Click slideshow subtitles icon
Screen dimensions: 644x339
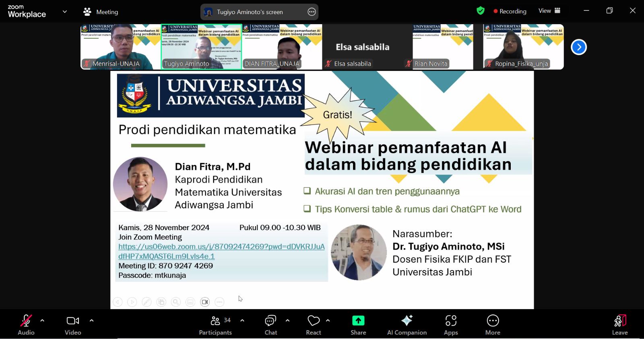(x=190, y=302)
